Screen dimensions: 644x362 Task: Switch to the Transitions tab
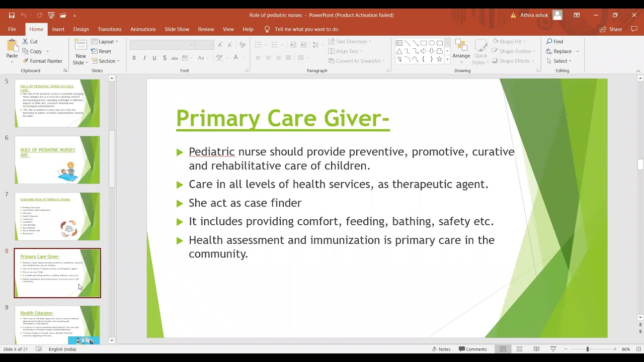point(110,29)
